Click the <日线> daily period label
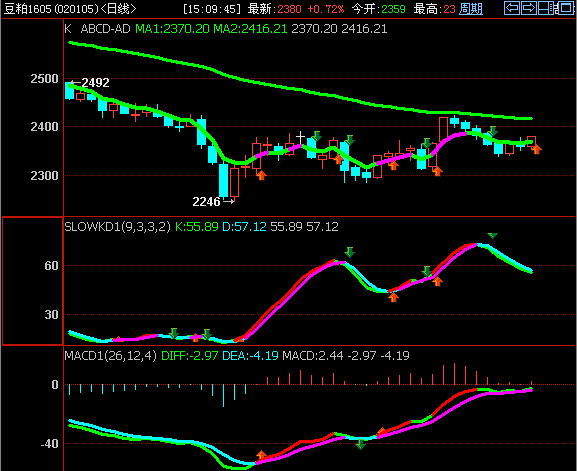This screenshot has width=577, height=471. pyautogui.click(x=118, y=9)
